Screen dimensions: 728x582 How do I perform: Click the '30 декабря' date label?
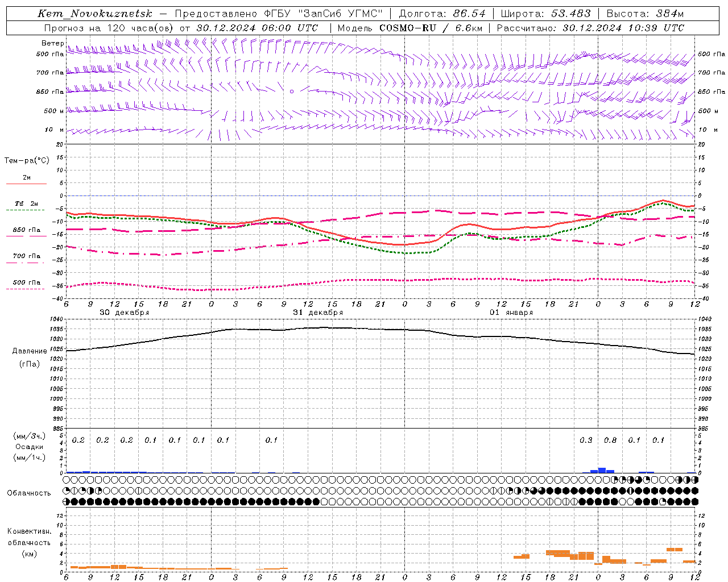coord(125,313)
